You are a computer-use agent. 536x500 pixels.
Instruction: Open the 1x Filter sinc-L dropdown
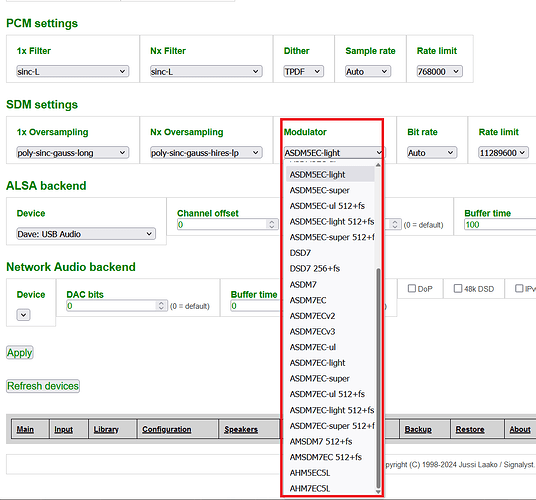point(72,71)
